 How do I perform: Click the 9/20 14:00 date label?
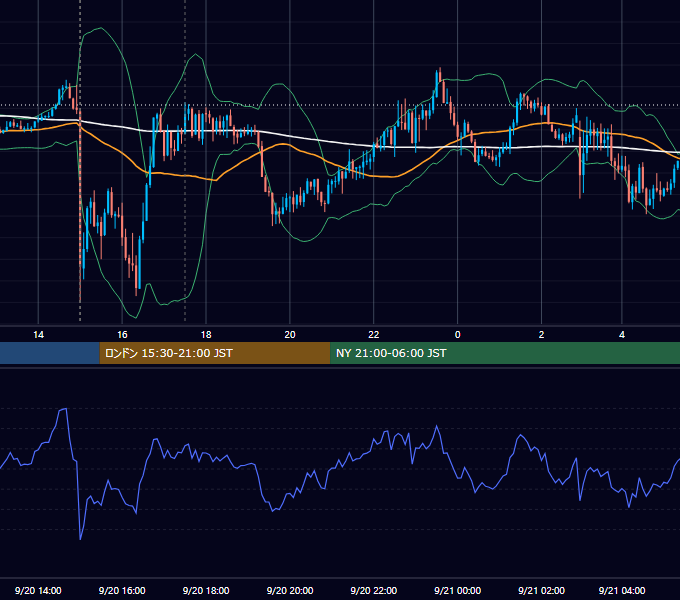coord(38,590)
